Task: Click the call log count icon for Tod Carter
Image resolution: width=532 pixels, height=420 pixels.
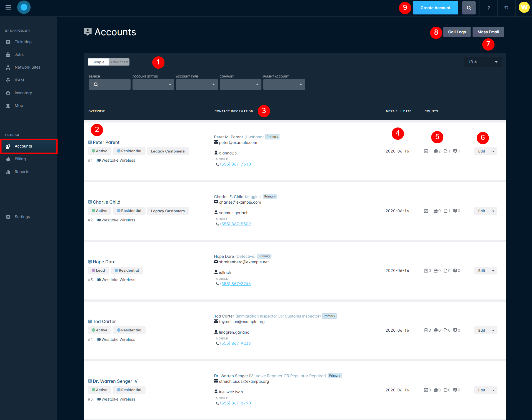Action: pyautogui.click(x=455, y=330)
